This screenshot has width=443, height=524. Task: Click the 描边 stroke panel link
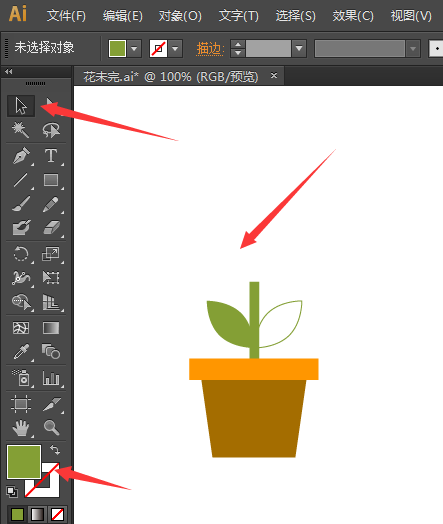pos(210,49)
